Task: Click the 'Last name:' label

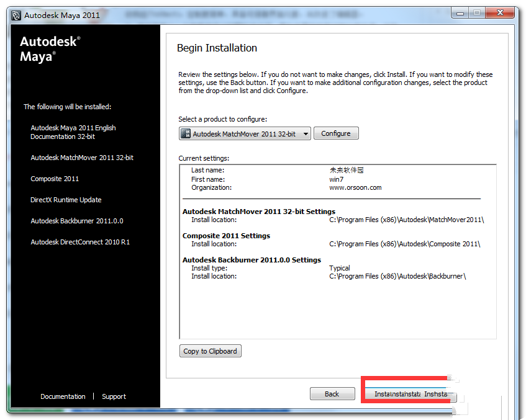Action: coord(207,170)
